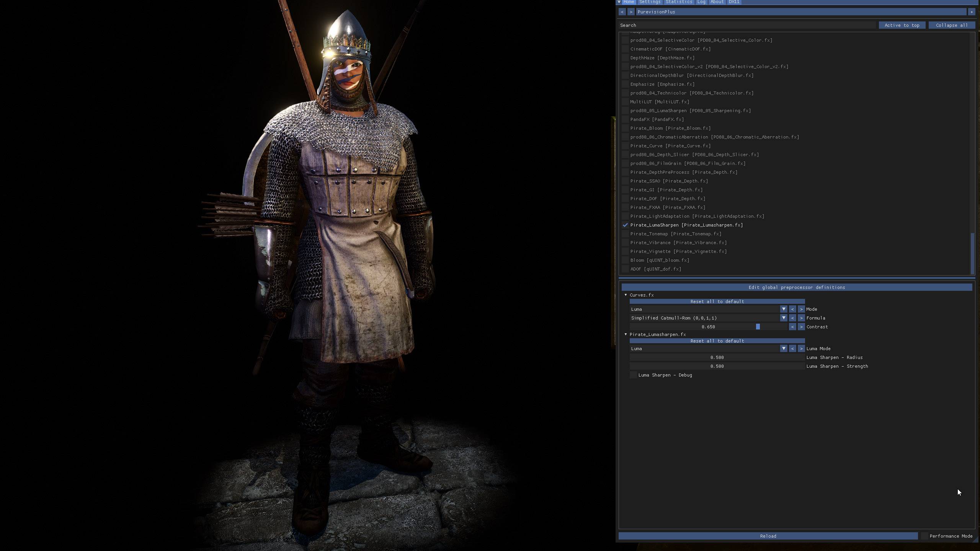Enable the Pirate_Bloom effect
The image size is (980, 551).
click(625, 128)
